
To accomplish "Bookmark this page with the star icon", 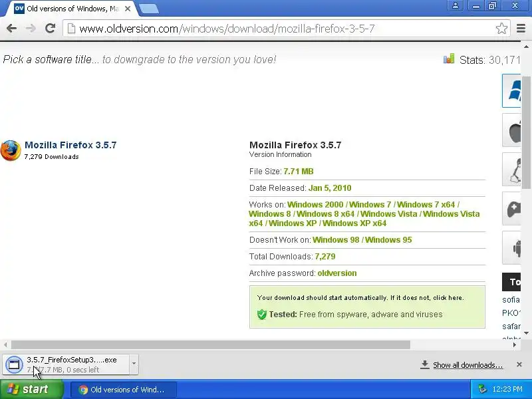I will coord(501,29).
